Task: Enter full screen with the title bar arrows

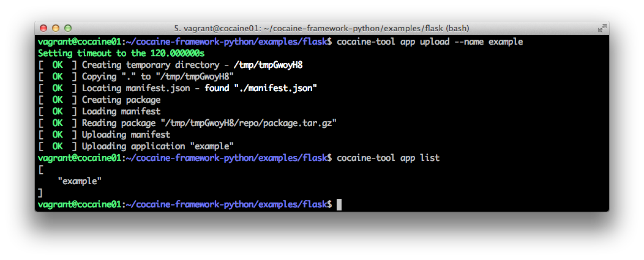Action: coord(602,28)
